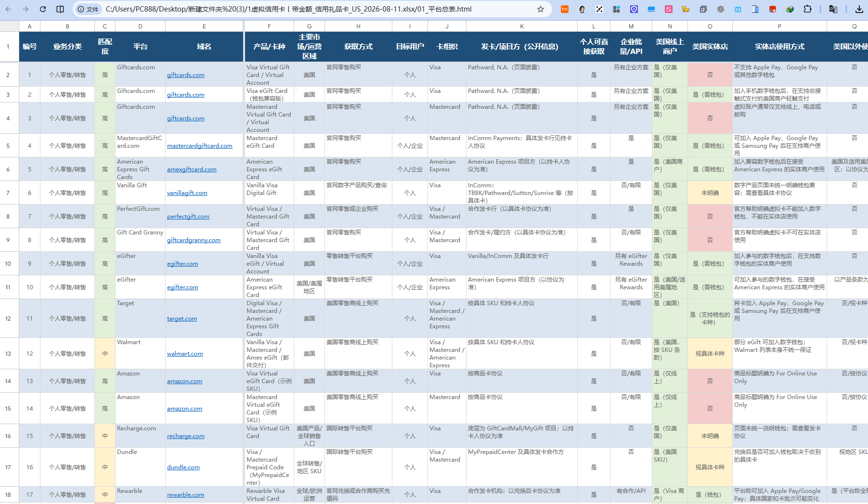
Task: Click the blue monitor extension icon
Action: tap(651, 9)
